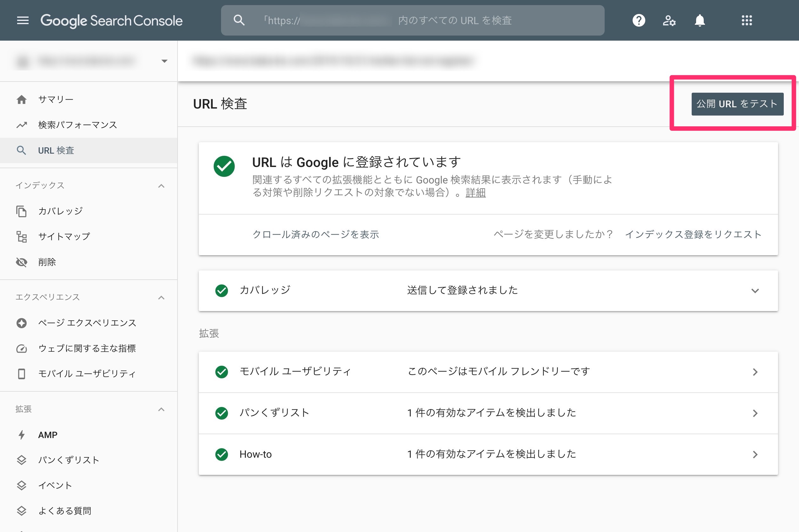This screenshot has height=532, width=799.
Task: Click the サイトマップ tree icon
Action: point(21,236)
